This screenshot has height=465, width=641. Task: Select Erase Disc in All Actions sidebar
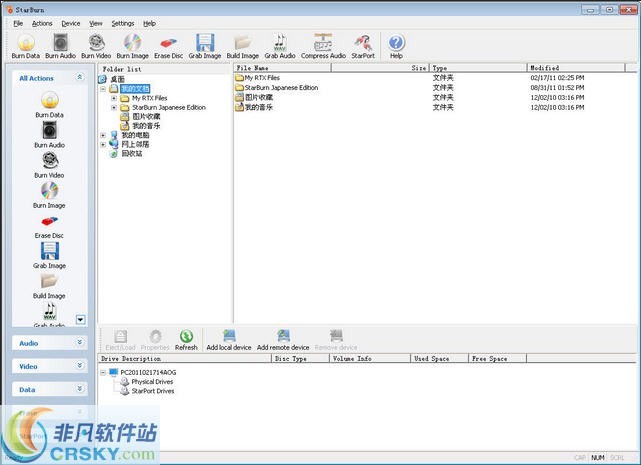tap(49, 227)
